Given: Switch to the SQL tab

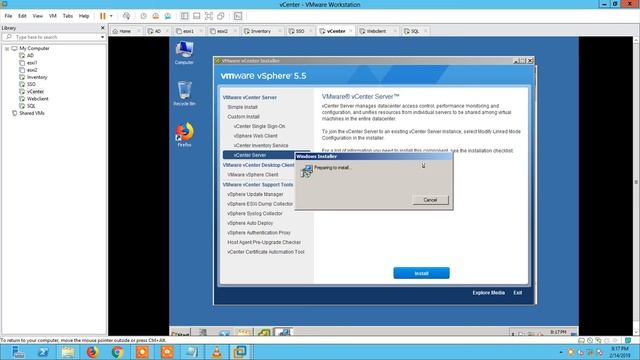Looking at the screenshot, I should 415,31.
